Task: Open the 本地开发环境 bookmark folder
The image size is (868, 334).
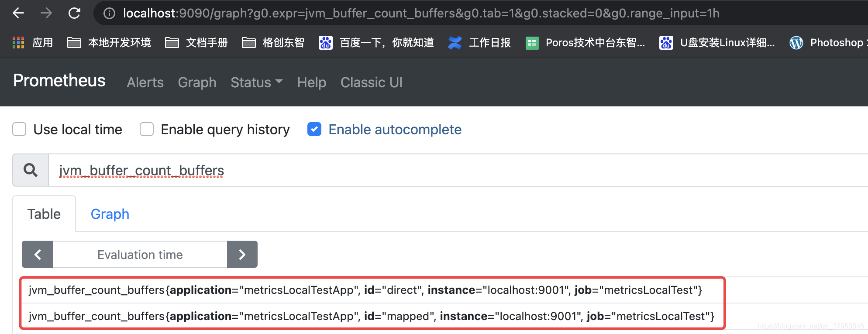Action: [x=109, y=43]
